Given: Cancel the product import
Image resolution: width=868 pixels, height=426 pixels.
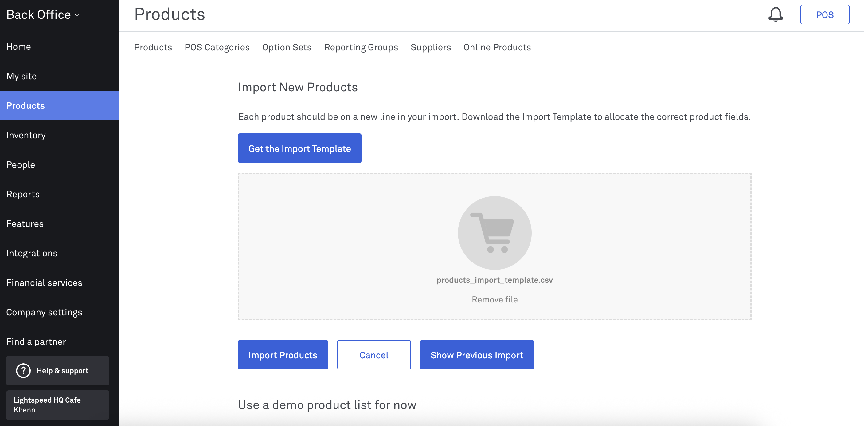Looking at the screenshot, I should point(374,354).
